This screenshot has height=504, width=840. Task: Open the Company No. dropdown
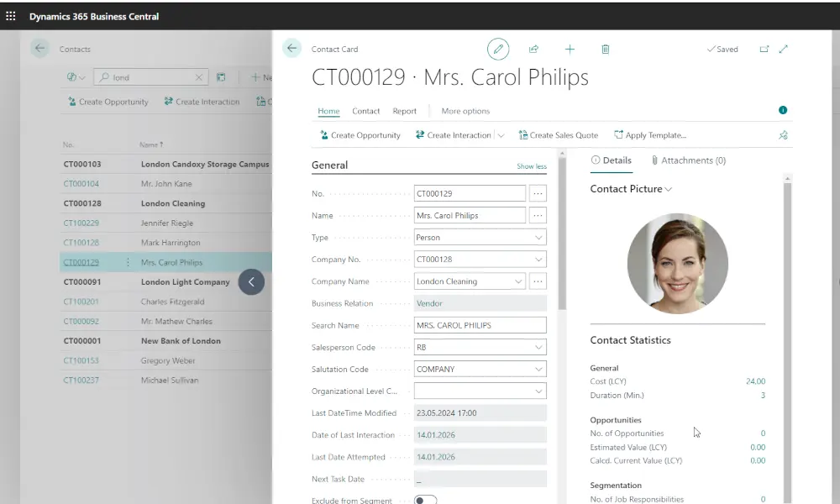tap(538, 260)
